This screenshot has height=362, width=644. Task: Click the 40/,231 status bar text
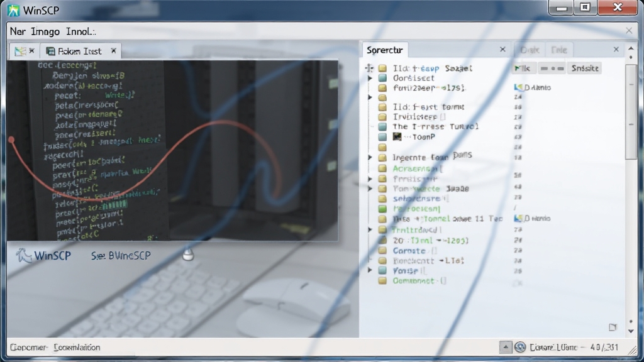click(604, 347)
